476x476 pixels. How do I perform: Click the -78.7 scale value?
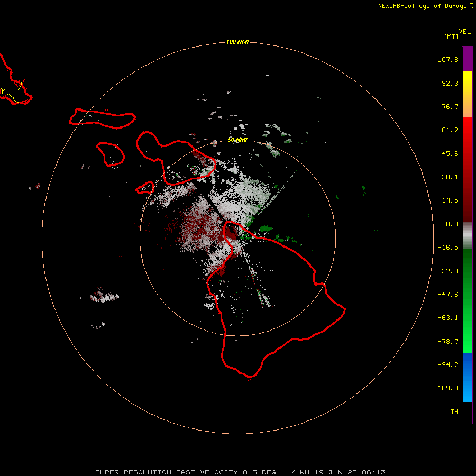[x=448, y=342]
